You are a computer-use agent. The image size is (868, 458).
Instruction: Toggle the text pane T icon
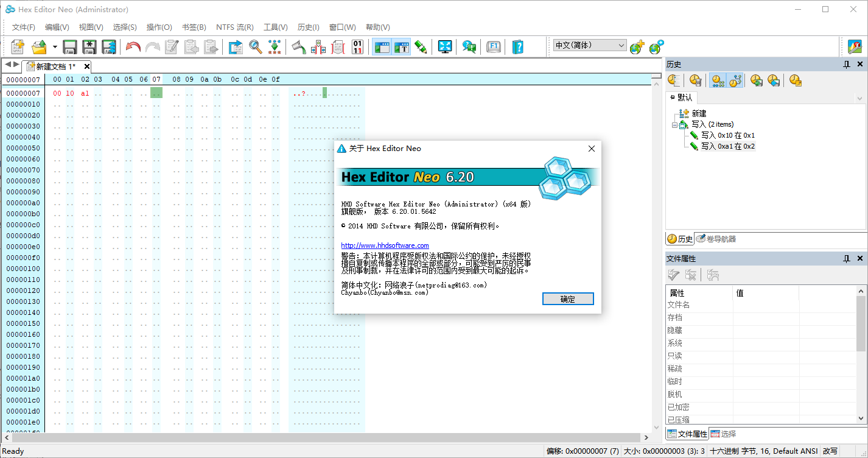(x=402, y=47)
